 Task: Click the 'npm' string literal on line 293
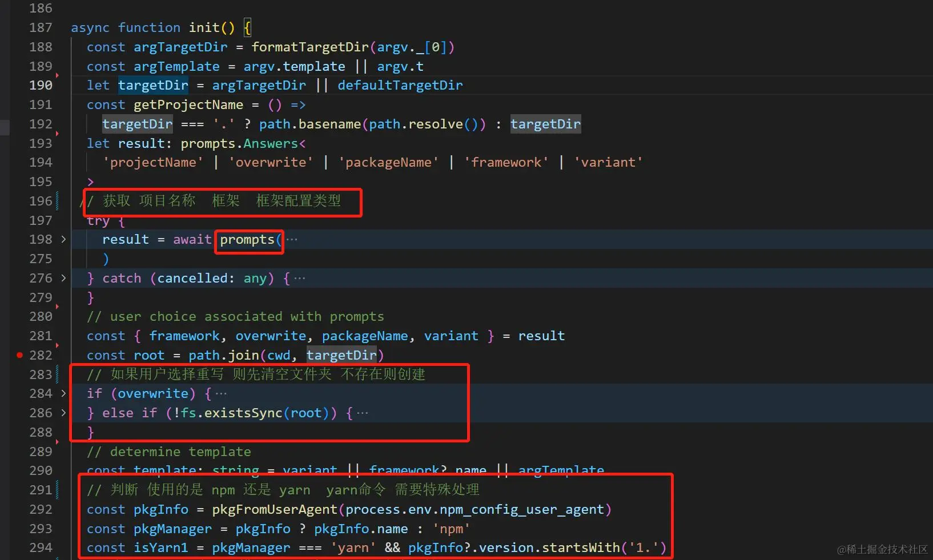click(451, 529)
